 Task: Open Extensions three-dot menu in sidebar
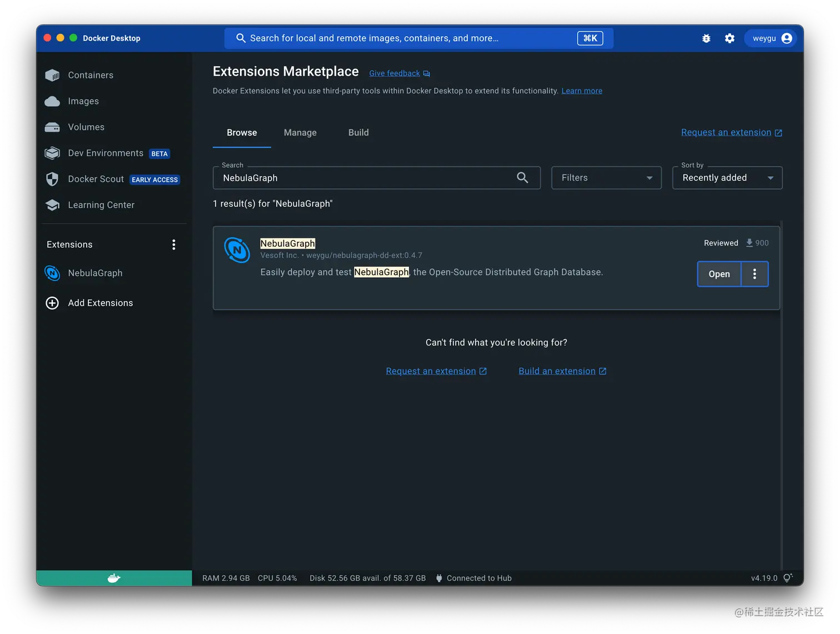point(174,244)
